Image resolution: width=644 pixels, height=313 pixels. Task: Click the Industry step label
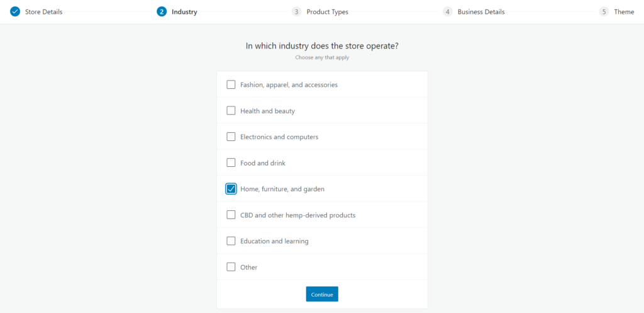point(184,12)
